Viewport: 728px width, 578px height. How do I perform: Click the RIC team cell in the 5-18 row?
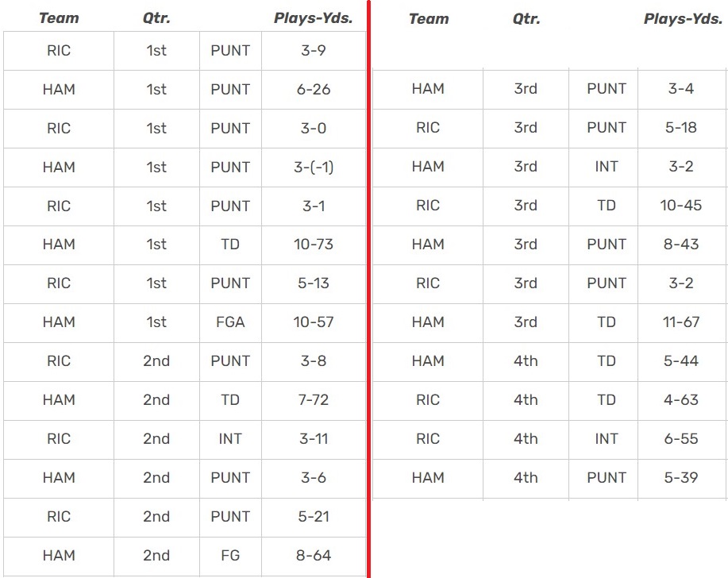pyautogui.click(x=428, y=128)
